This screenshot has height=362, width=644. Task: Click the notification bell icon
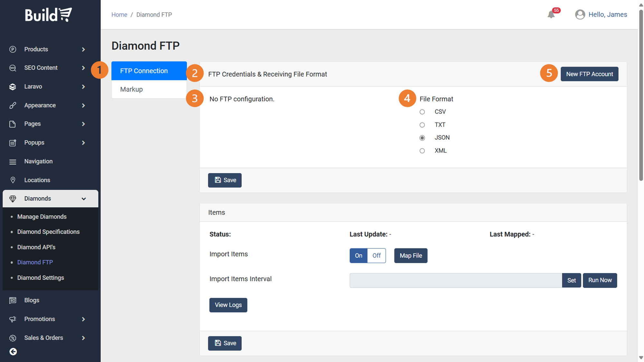click(x=551, y=14)
